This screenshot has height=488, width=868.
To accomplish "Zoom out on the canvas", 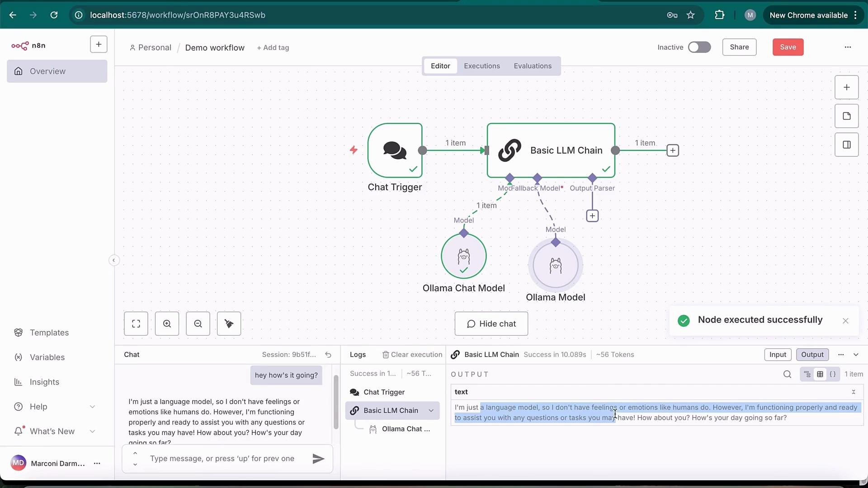I will [x=198, y=324].
